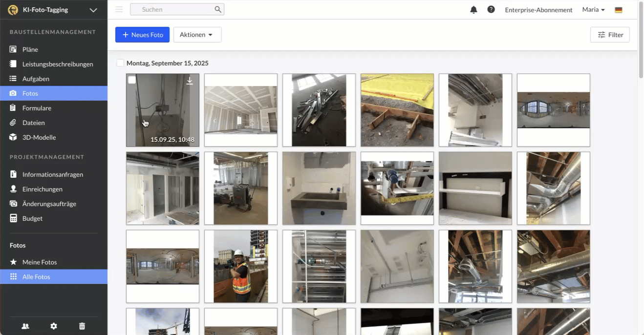Open 3D-Modelle in the sidebar
This screenshot has width=644, height=335.
[39, 137]
